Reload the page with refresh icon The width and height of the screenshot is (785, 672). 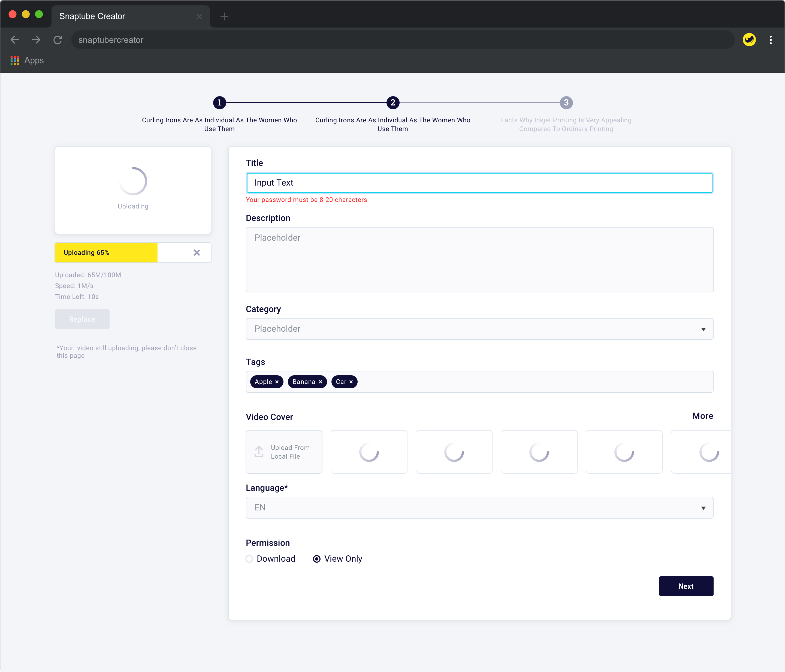tap(58, 40)
